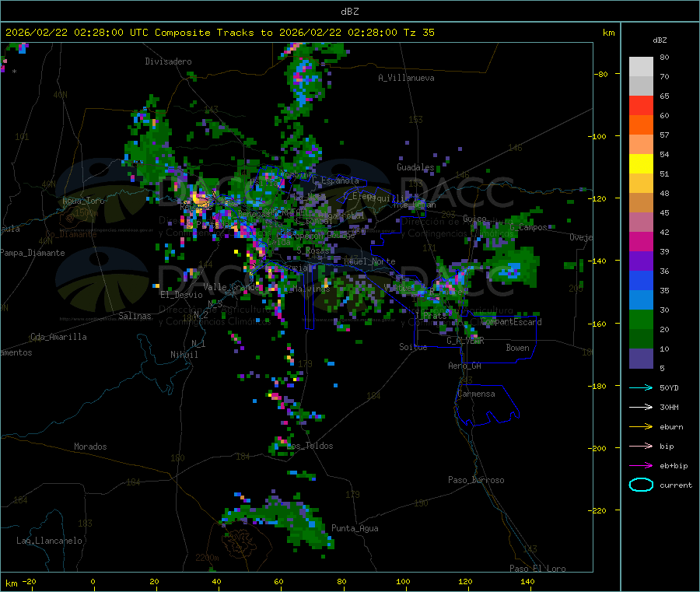
Task: Click the 'Malvinas' map label
Action: [311, 289]
